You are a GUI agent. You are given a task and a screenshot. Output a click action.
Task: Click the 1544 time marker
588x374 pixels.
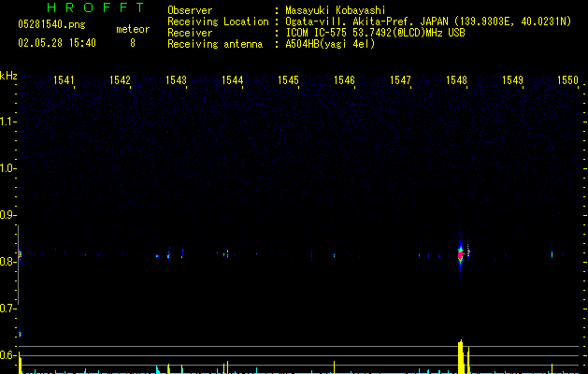point(232,80)
